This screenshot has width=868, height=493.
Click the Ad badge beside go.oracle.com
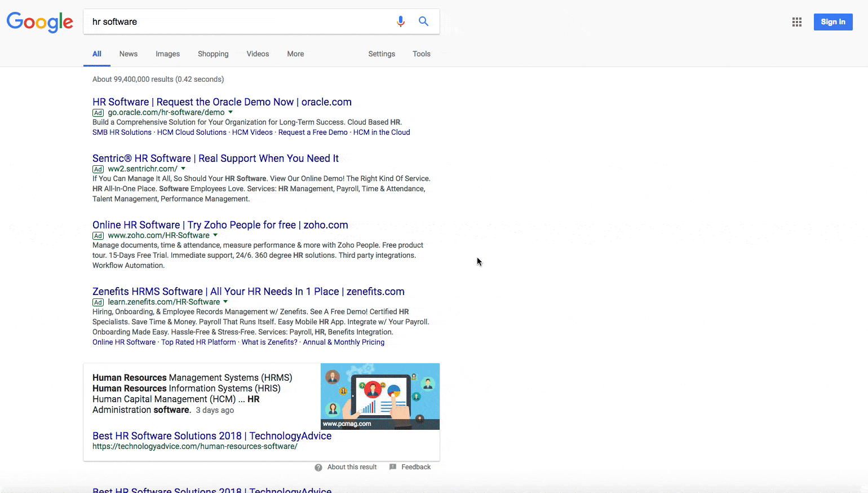tap(98, 113)
